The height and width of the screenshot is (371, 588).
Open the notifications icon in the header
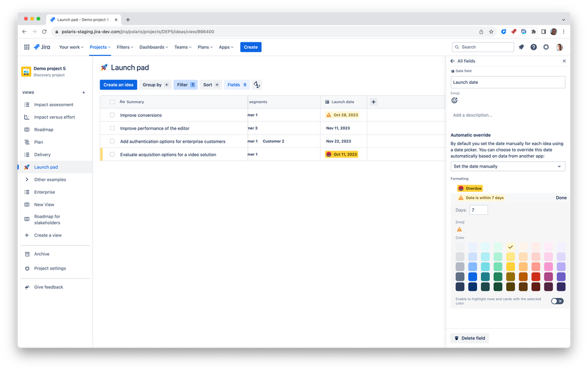click(521, 47)
